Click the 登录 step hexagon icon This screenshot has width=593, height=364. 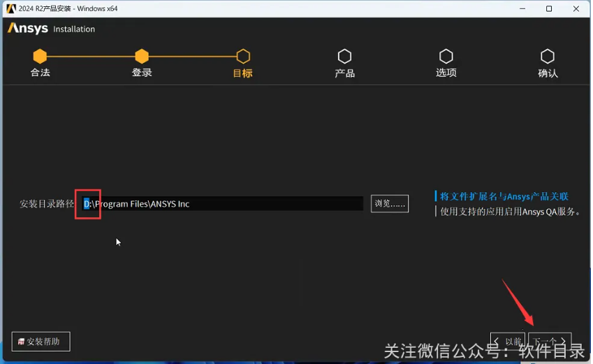[x=142, y=56]
